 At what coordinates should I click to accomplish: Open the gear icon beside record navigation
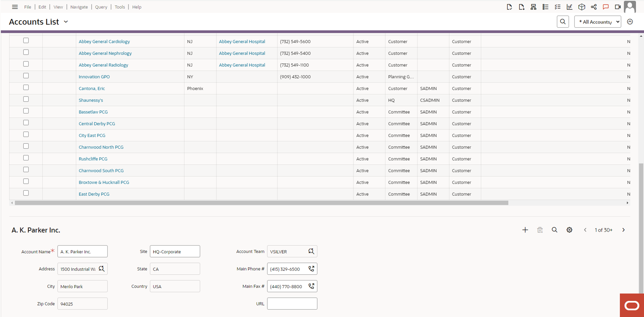pyautogui.click(x=569, y=230)
